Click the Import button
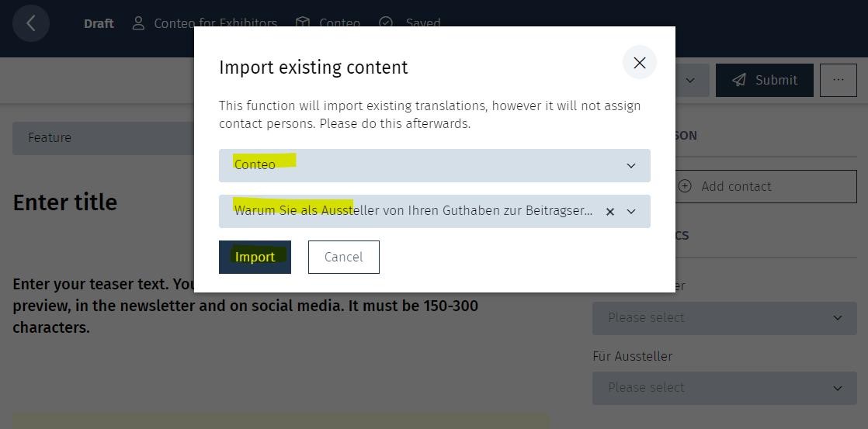 tap(255, 257)
